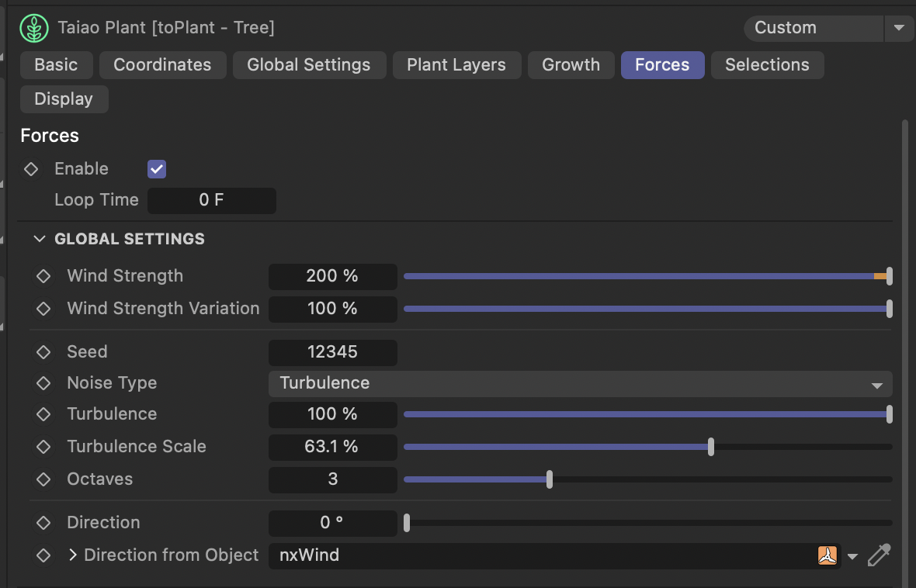Click the Wind Strength 200 % field
This screenshot has width=916, height=588.
(333, 276)
